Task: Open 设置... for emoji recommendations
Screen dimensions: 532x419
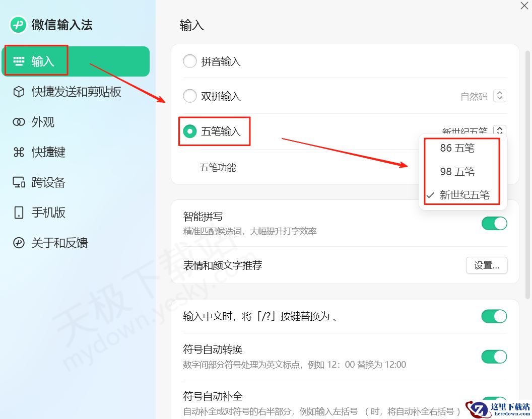Action: pos(486,265)
